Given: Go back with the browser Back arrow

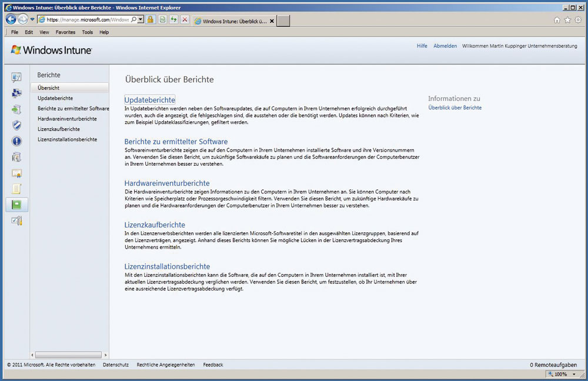Looking at the screenshot, I should point(11,19).
